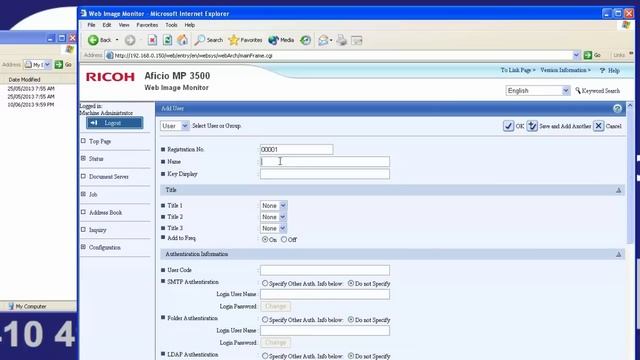Go back with the IE Back button
The image size is (640, 360).
(99, 40)
